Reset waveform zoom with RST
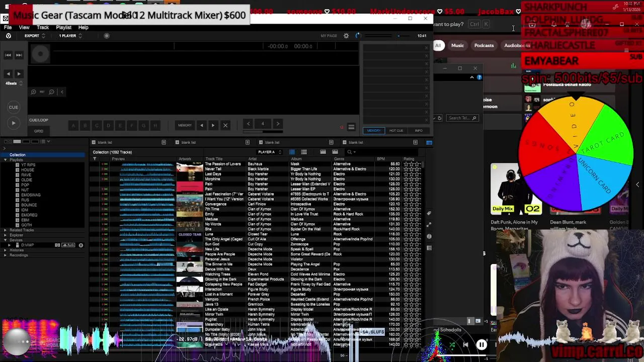This screenshot has height=362, width=644. pos(42,92)
